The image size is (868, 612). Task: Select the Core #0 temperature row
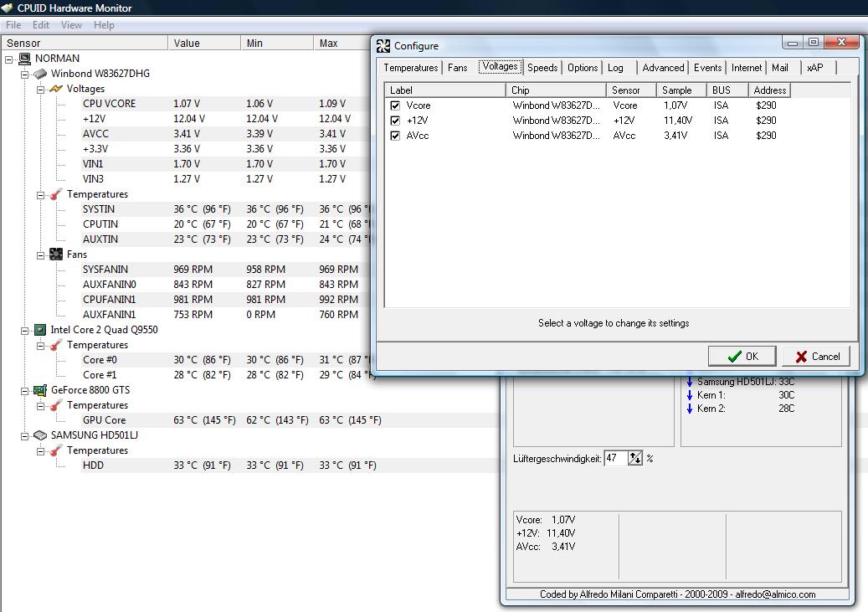coord(225,360)
